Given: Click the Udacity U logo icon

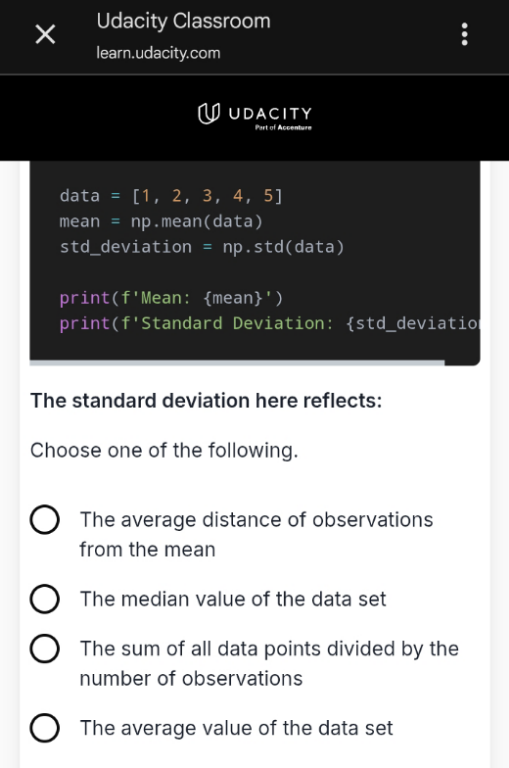Looking at the screenshot, I should [209, 113].
